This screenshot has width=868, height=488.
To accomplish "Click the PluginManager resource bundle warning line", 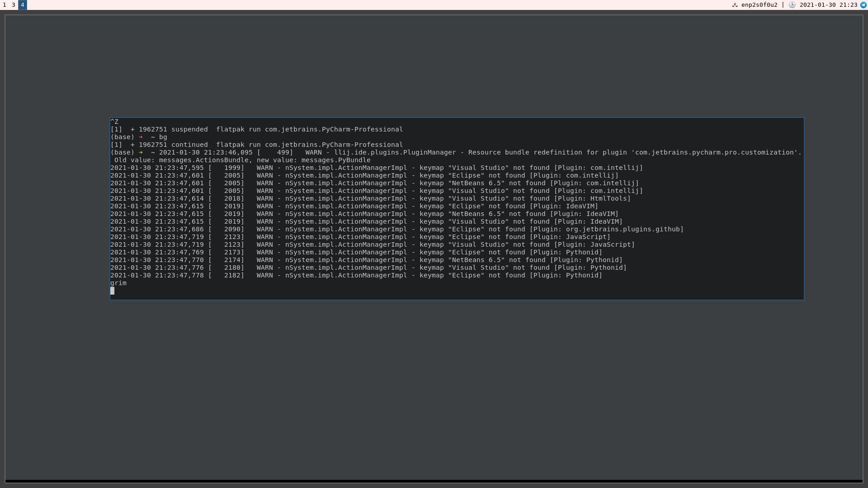I will pyautogui.click(x=452, y=152).
